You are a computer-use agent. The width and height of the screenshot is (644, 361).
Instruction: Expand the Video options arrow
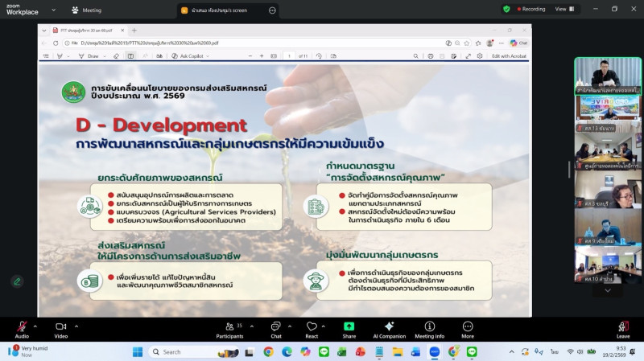pyautogui.click(x=75, y=325)
